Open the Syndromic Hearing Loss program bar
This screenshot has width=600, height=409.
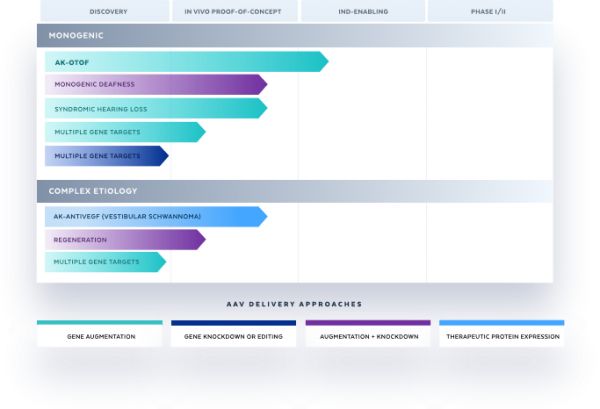click(155, 108)
